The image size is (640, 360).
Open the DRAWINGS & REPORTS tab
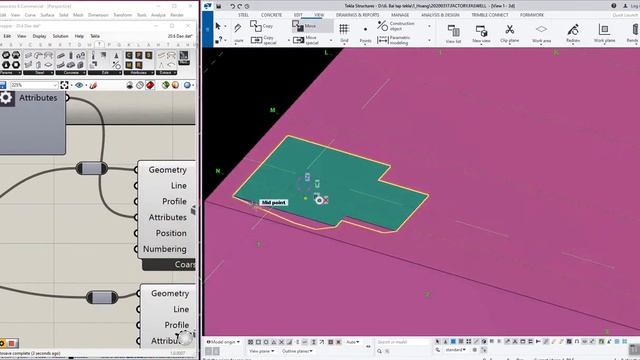click(357, 15)
